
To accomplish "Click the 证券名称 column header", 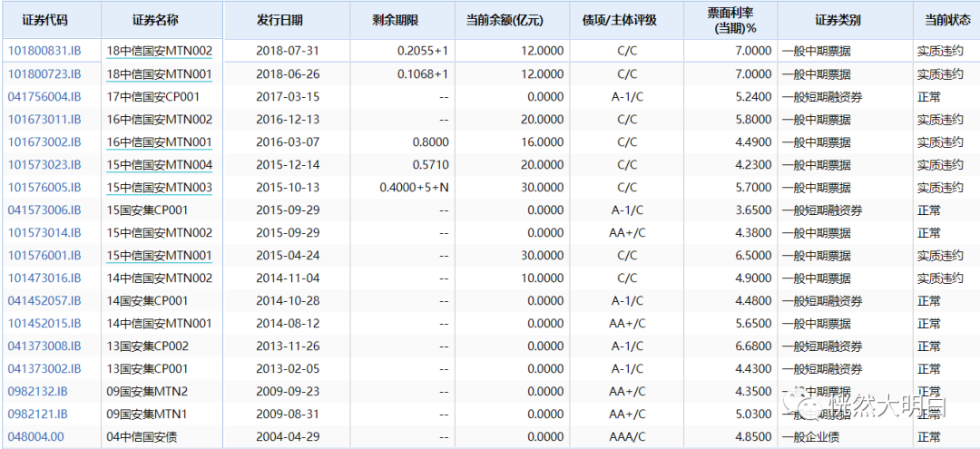I will pyautogui.click(x=155, y=20).
